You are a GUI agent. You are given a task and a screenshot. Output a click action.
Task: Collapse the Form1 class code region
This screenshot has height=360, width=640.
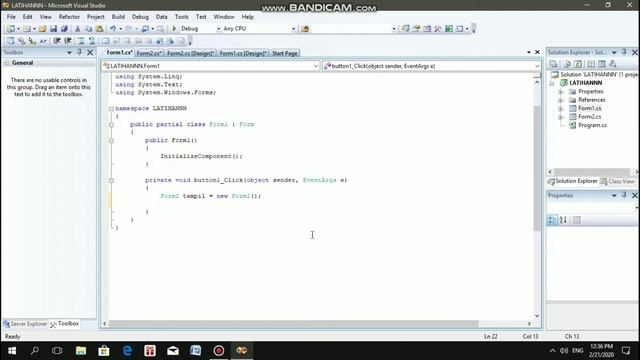click(111, 124)
